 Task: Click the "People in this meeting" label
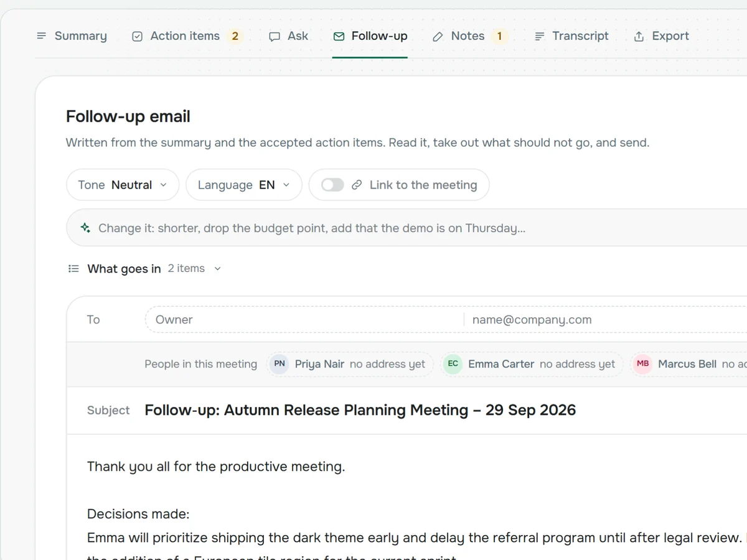click(200, 364)
